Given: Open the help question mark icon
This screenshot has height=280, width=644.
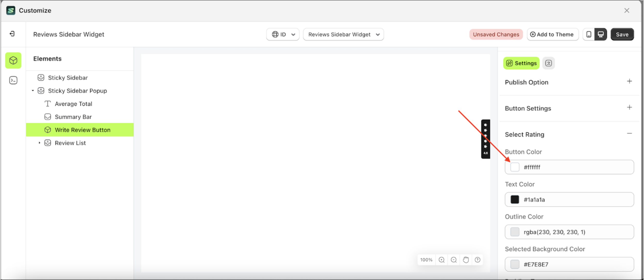Looking at the screenshot, I should pyautogui.click(x=478, y=260).
